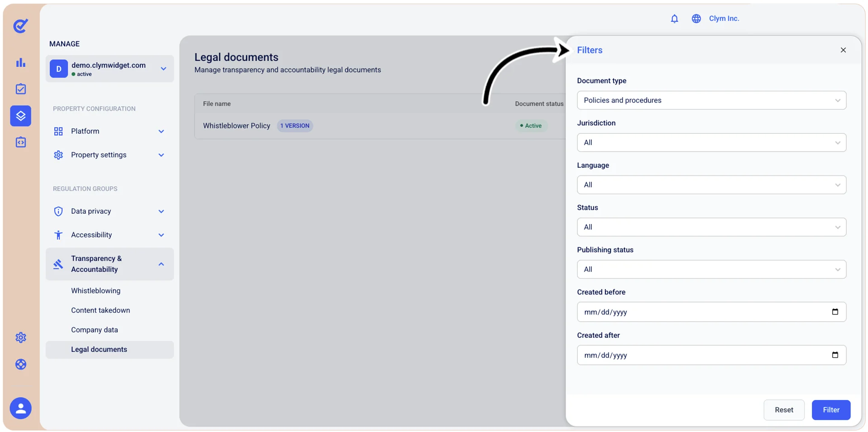
Task: Click the Reset button
Action: point(784,410)
